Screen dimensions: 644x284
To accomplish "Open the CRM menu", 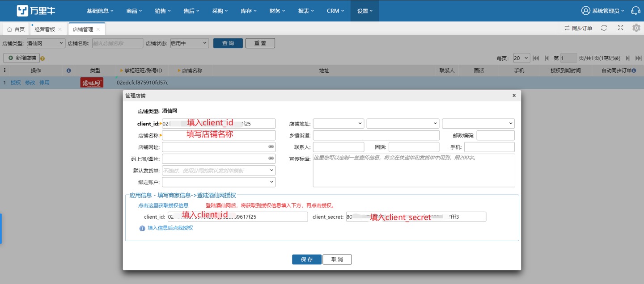I will pyautogui.click(x=335, y=11).
